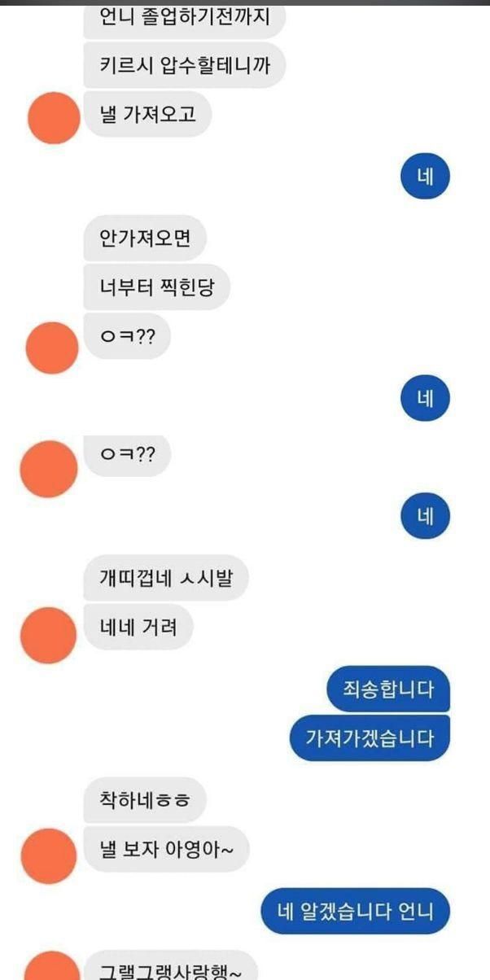Tap the blue "네 알겠습니다 언니" bubble
Image resolution: width=490 pixels, height=980 pixels.
pos(356,911)
